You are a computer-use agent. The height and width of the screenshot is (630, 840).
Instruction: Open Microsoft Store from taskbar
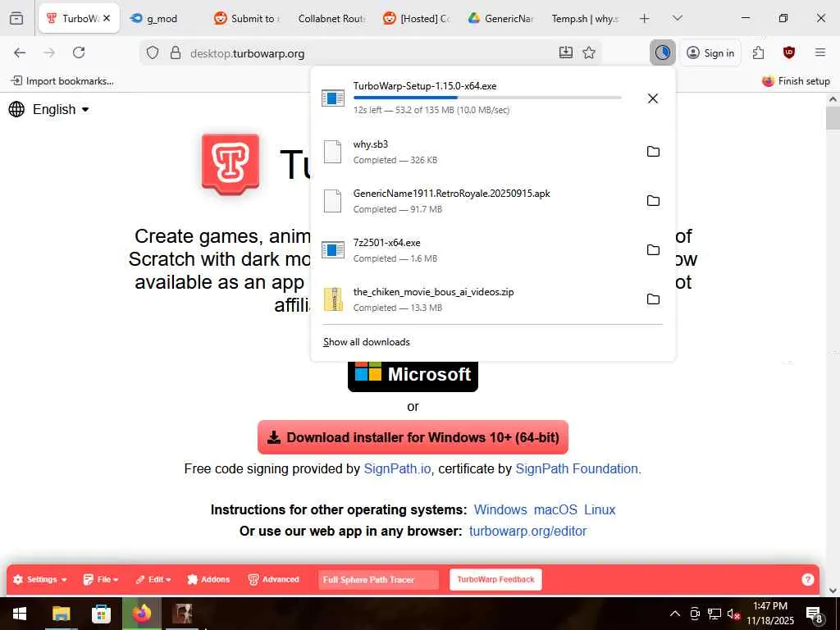pos(101,614)
